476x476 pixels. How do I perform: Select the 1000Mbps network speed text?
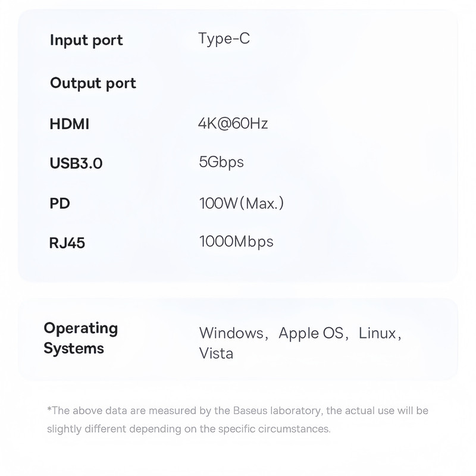[x=236, y=242]
